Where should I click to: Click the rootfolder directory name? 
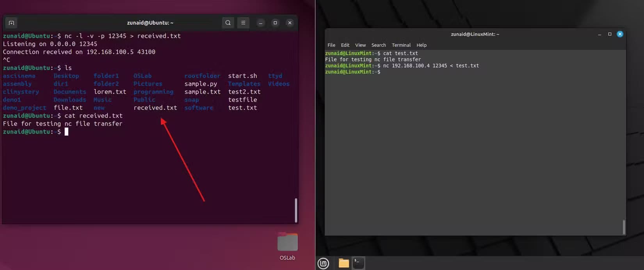pos(203,76)
